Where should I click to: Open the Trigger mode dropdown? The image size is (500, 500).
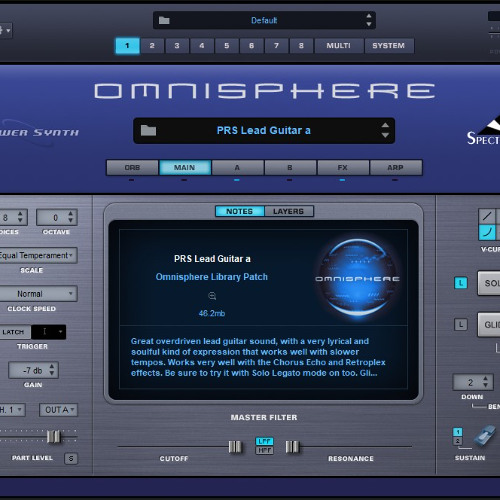(49, 332)
